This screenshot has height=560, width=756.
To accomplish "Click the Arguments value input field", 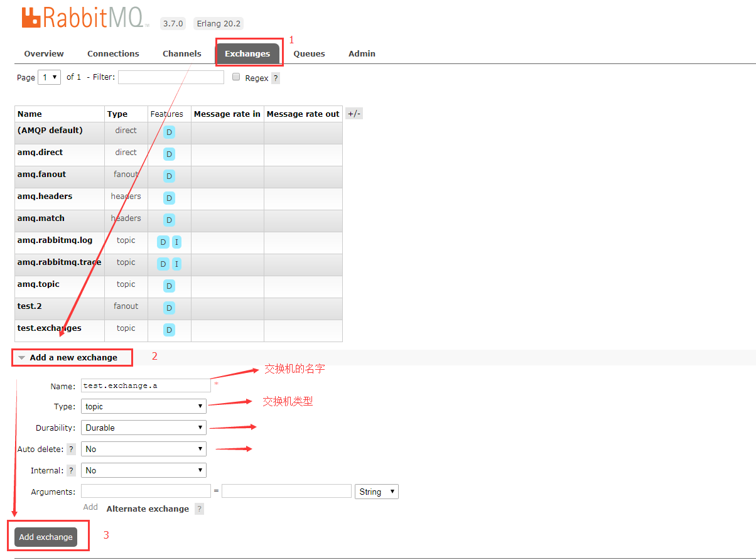I will tap(286, 491).
